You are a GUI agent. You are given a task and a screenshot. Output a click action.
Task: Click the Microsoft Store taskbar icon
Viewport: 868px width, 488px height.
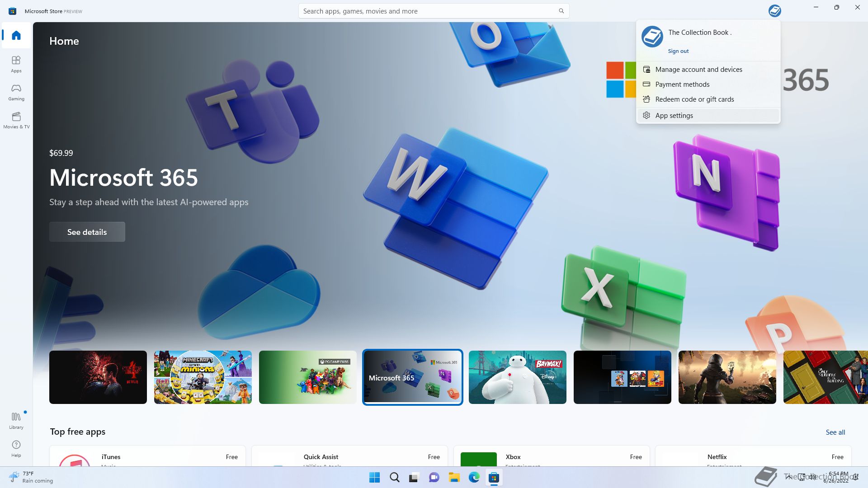click(494, 478)
